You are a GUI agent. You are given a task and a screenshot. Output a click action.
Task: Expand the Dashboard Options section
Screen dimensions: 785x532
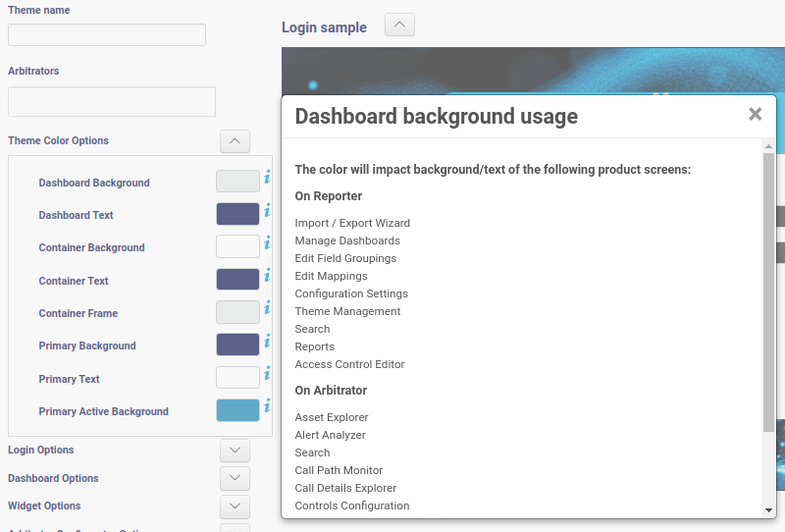235,479
